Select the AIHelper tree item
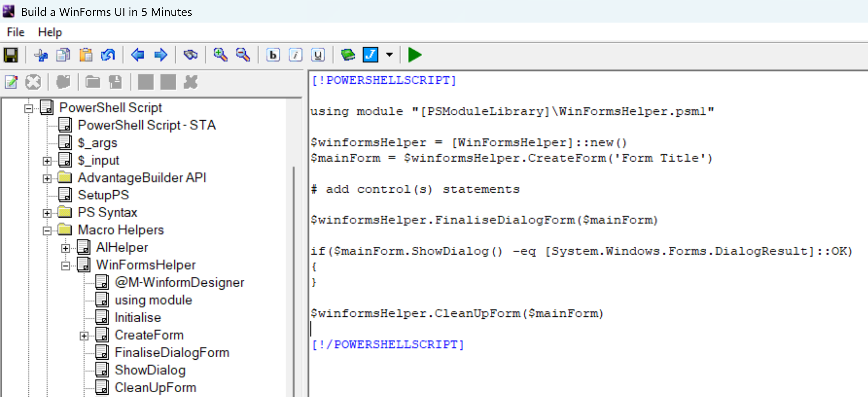Screen dimensions: 868x397 pos(122,248)
